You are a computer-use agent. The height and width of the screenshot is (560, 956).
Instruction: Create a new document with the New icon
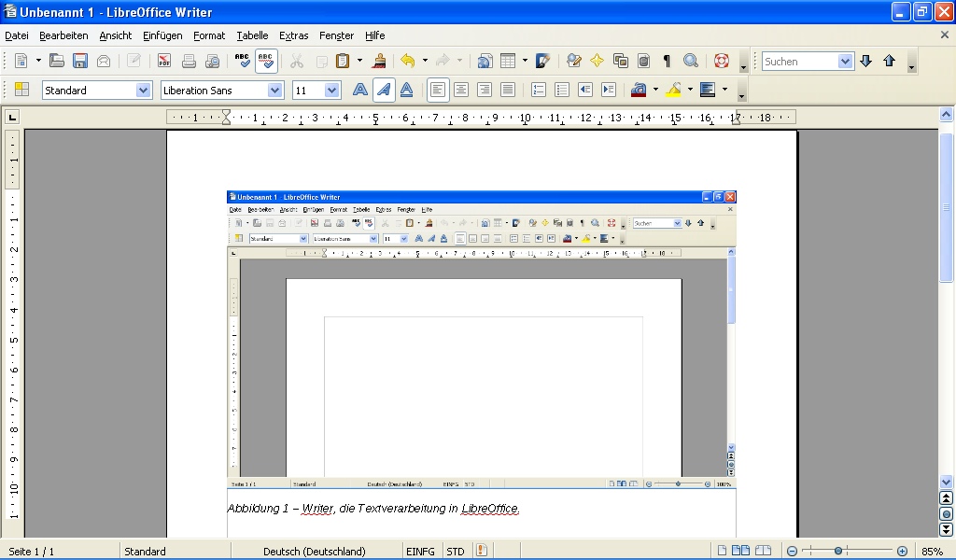click(21, 61)
